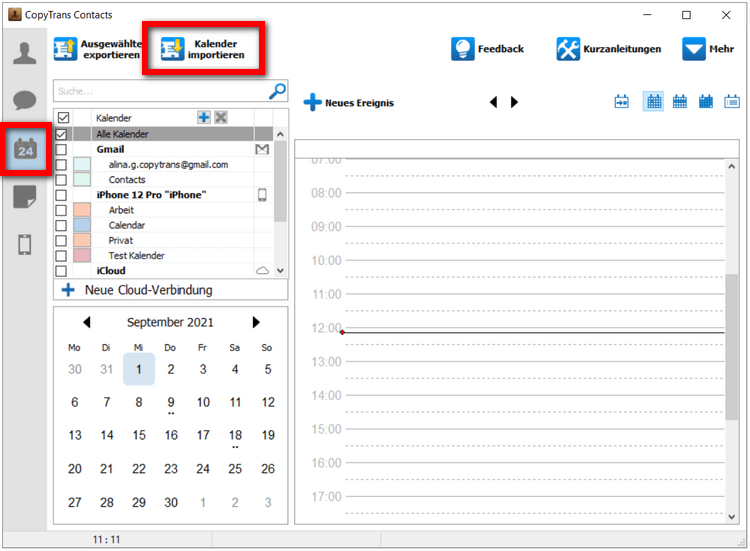Select September 1 in mini calendar
The image size is (750, 551).
pyautogui.click(x=139, y=369)
